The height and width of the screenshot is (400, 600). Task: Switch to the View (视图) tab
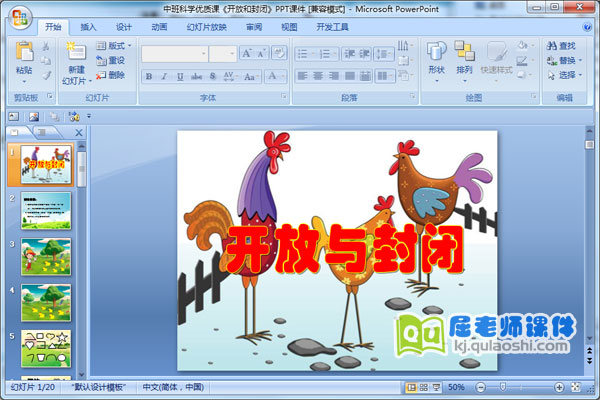pos(289,27)
